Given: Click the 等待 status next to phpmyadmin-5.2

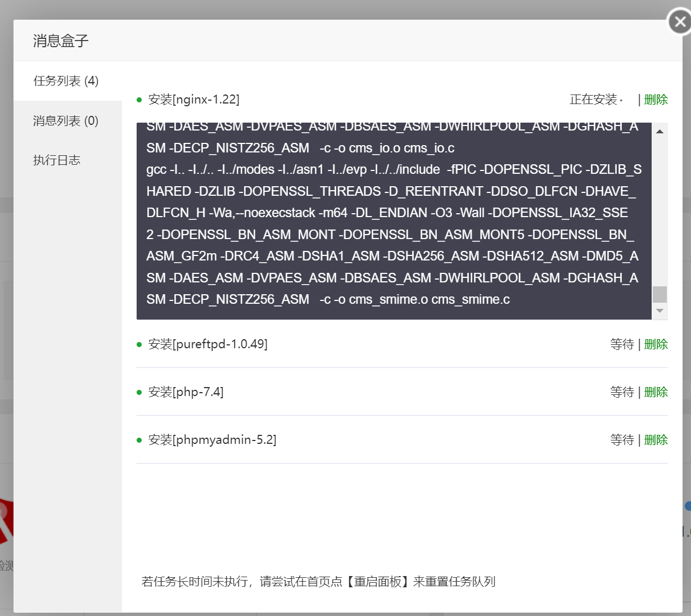Looking at the screenshot, I should (x=621, y=439).
